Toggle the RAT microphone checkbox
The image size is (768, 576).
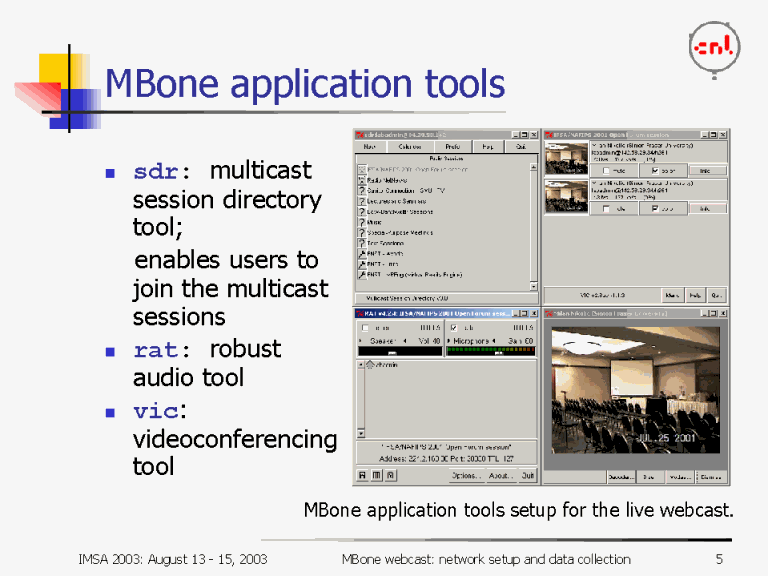[454, 327]
